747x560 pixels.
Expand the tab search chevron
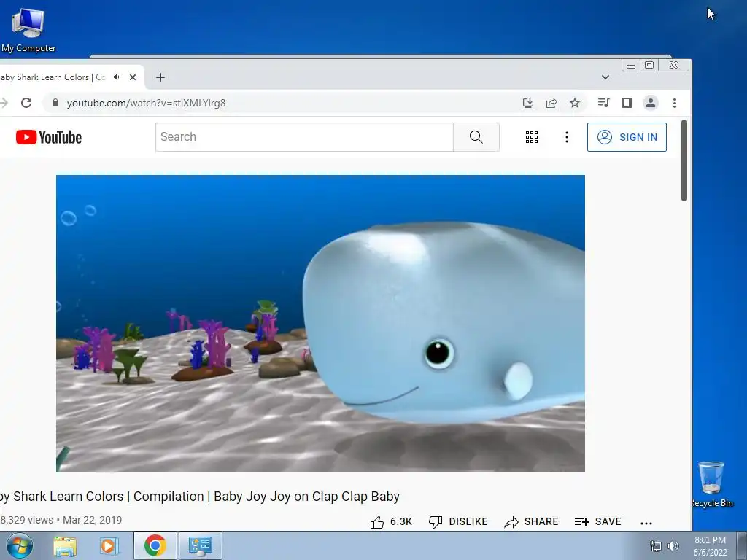pos(605,77)
